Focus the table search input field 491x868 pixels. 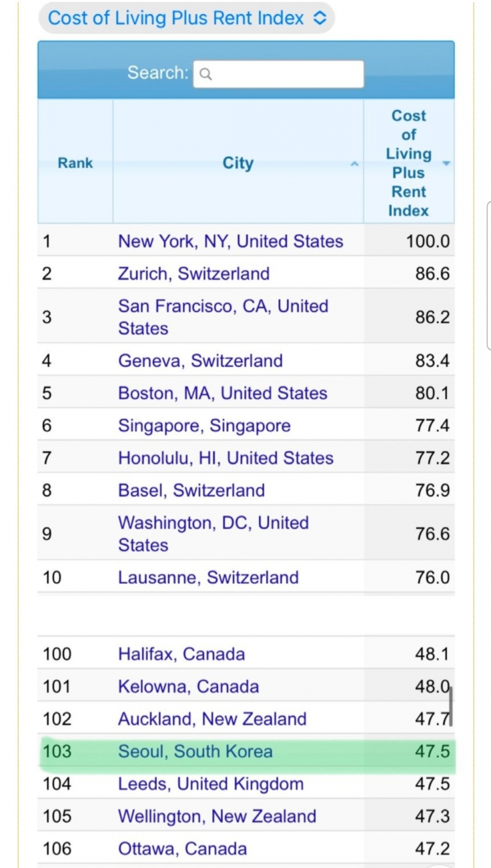tap(278, 74)
